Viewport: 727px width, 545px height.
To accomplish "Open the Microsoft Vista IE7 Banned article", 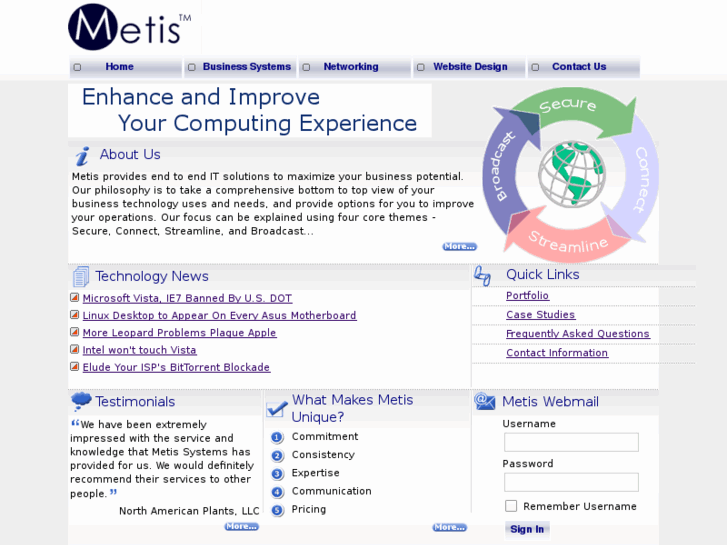I will (x=187, y=298).
